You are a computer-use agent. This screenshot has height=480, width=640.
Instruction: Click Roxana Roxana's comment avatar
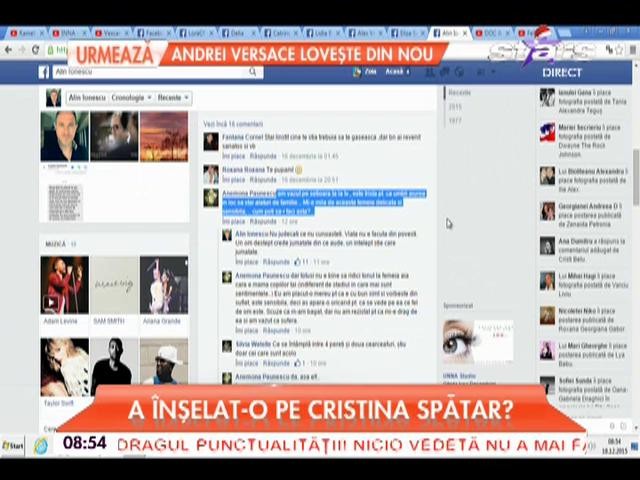click(x=211, y=174)
